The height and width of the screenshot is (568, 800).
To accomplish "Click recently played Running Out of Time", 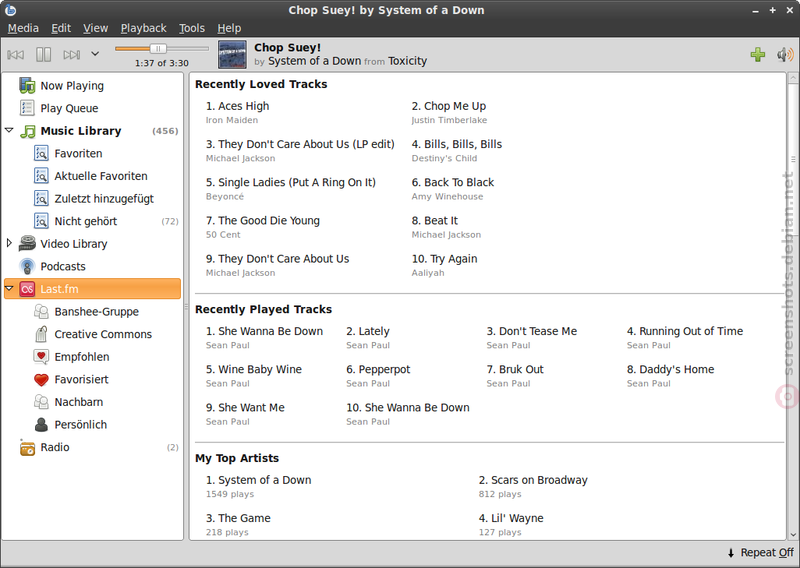I will [685, 331].
